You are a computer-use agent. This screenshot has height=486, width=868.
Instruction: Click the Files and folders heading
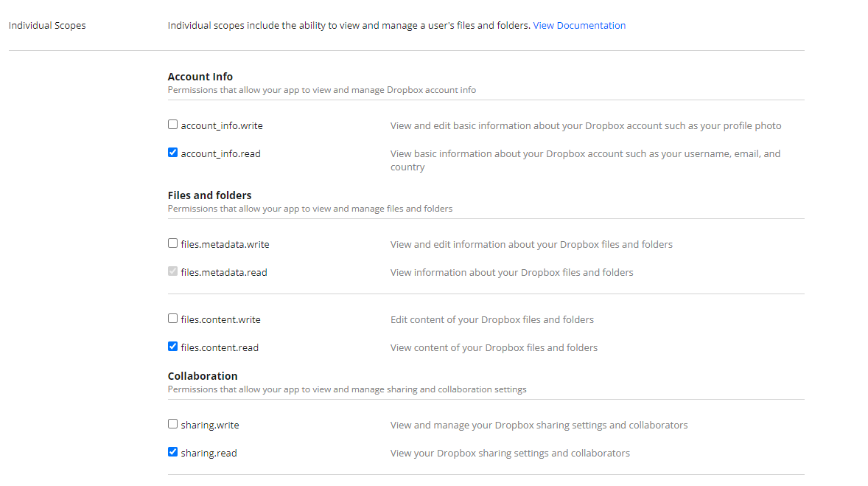210,195
